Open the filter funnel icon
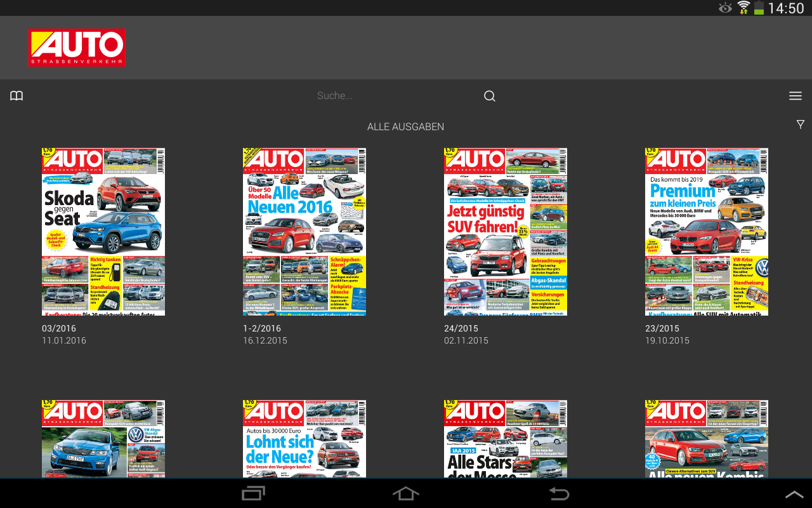812x508 pixels. pos(801,124)
